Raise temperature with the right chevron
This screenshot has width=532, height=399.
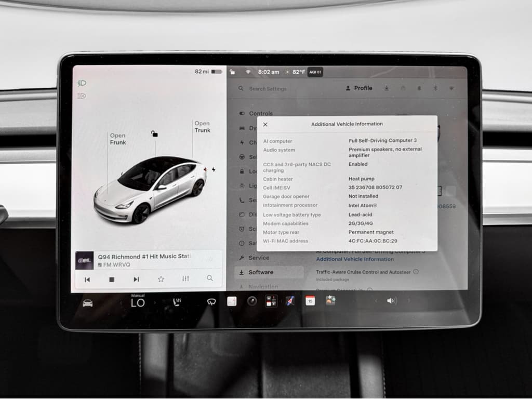click(x=155, y=302)
